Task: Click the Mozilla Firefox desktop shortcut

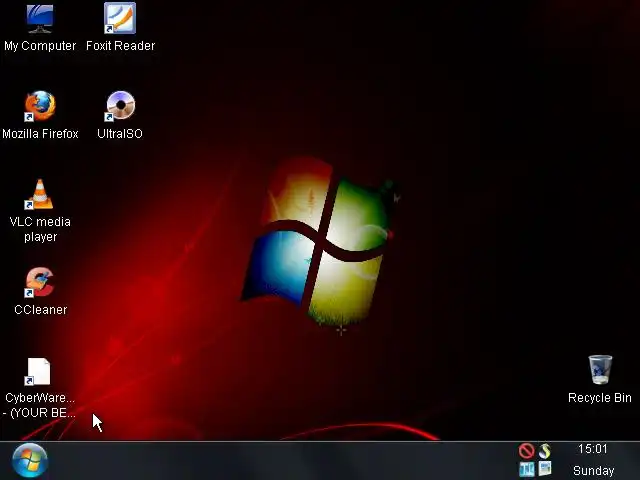Action: 40,106
